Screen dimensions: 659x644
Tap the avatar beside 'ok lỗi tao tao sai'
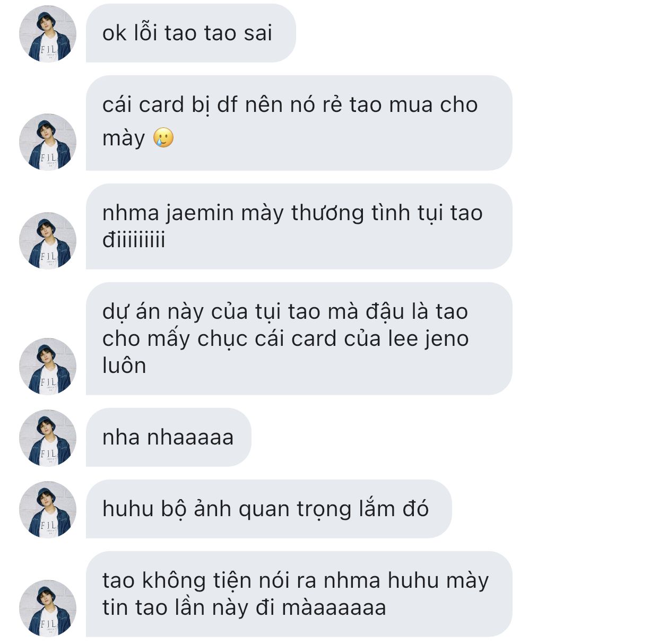pos(48,33)
